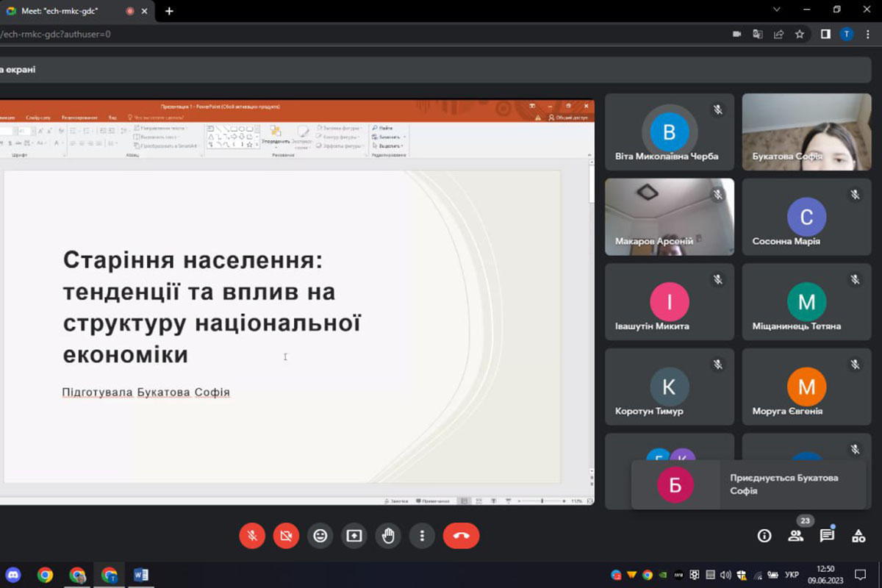882x588 pixels.
Task: Open the emoji reactions button
Action: tap(320, 536)
